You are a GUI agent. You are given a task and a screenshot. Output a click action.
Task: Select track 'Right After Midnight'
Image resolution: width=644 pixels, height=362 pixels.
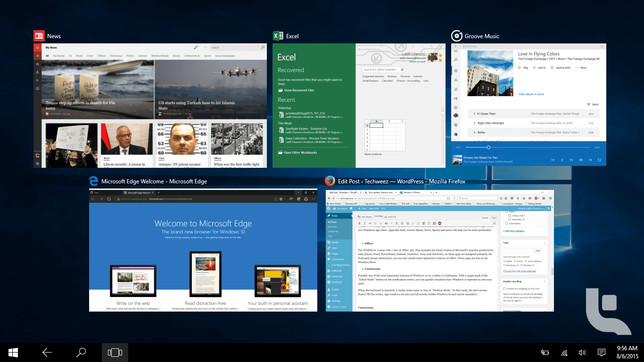point(534,123)
